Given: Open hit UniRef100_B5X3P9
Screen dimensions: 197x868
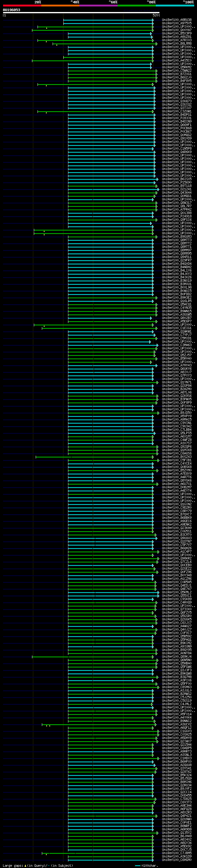Looking at the screenshot, I should pyautogui.click(x=177, y=33).
